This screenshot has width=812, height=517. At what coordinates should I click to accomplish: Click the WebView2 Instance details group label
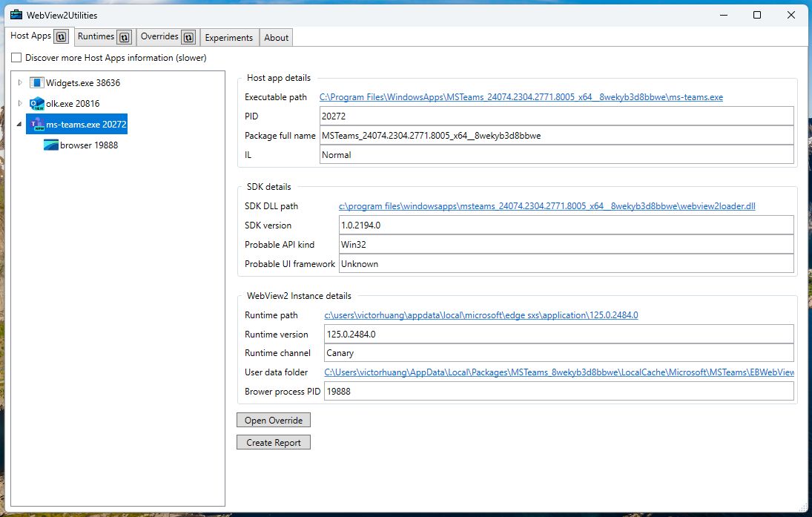(x=299, y=296)
